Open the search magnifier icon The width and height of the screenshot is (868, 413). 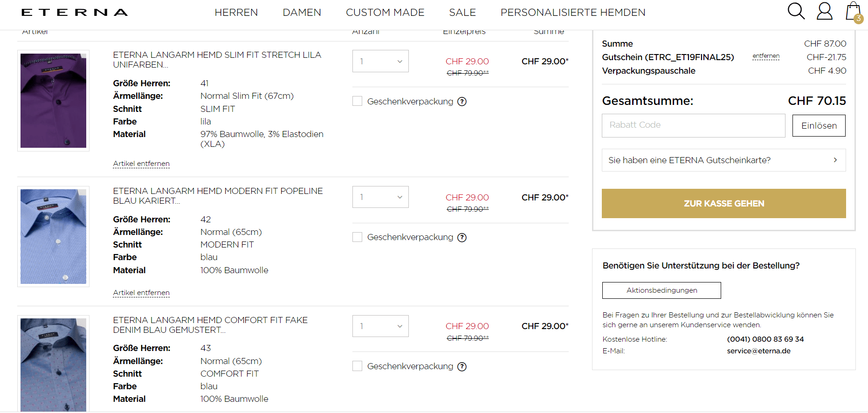click(796, 11)
